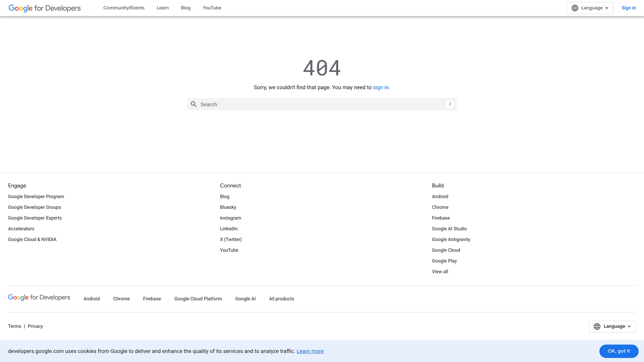
Task: Open YouTube in the top navigation
Action: 212,8
